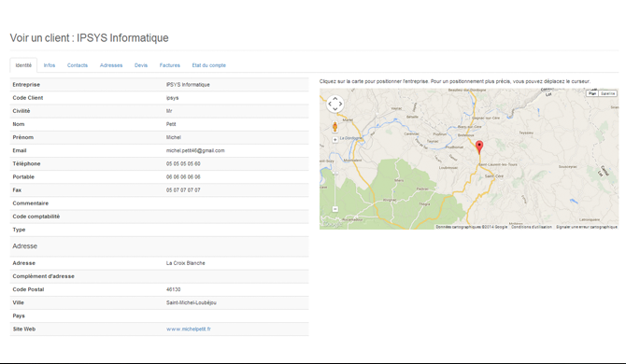Select the Portable value 06 06 06 06 06
Screen dimensions: 626x364
coord(183,177)
